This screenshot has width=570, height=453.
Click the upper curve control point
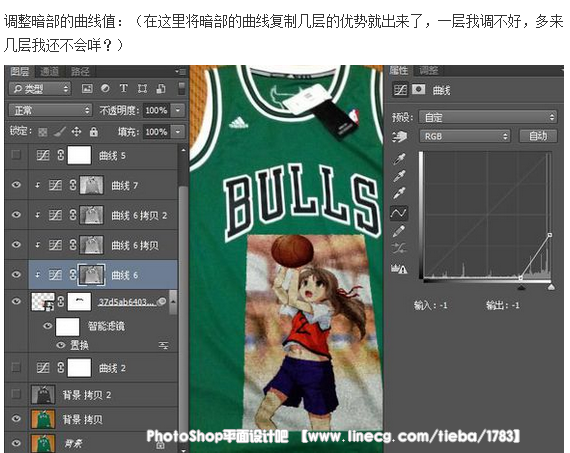tap(550, 235)
